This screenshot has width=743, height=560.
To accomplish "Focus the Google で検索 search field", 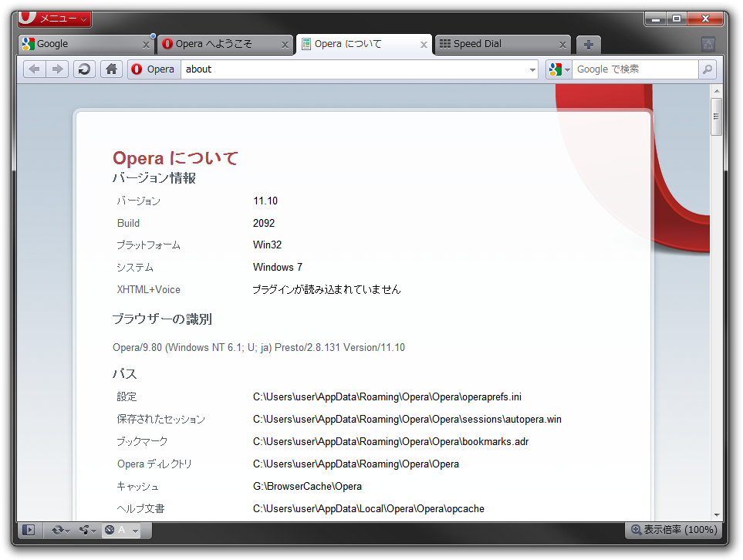I will 635,69.
